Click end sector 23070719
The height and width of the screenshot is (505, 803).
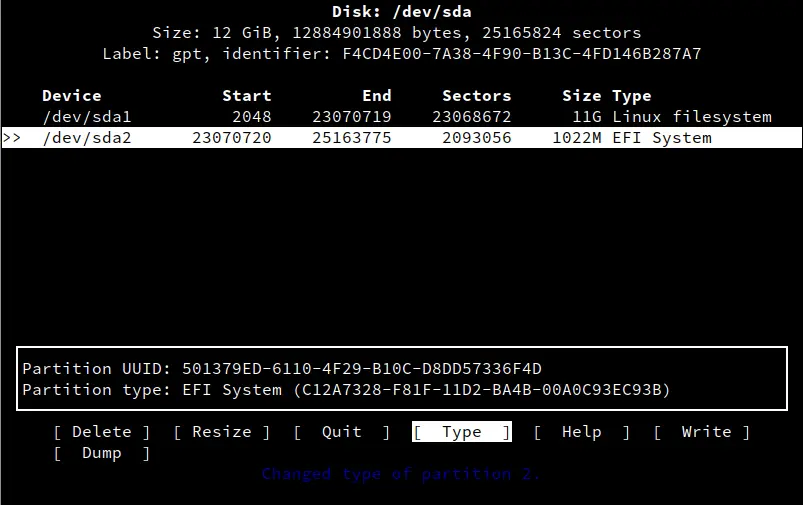[352, 117]
